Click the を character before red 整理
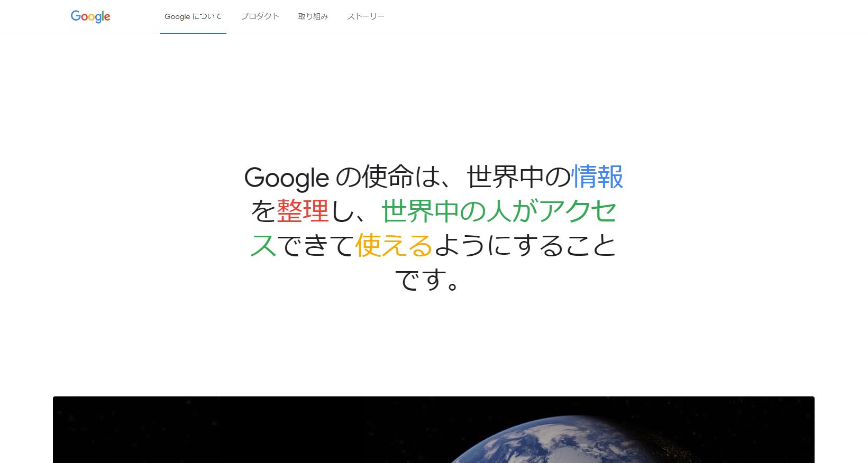 (x=263, y=211)
